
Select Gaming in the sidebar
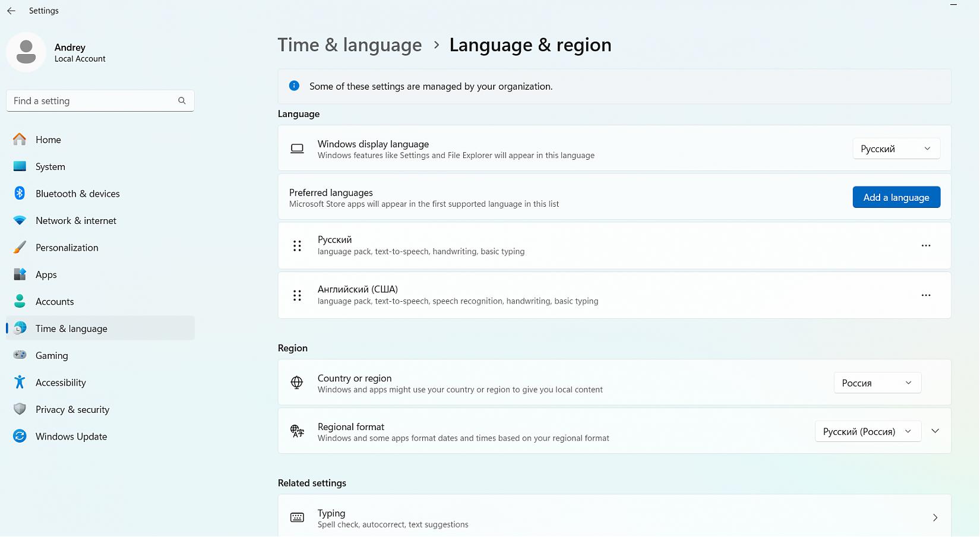click(x=52, y=356)
